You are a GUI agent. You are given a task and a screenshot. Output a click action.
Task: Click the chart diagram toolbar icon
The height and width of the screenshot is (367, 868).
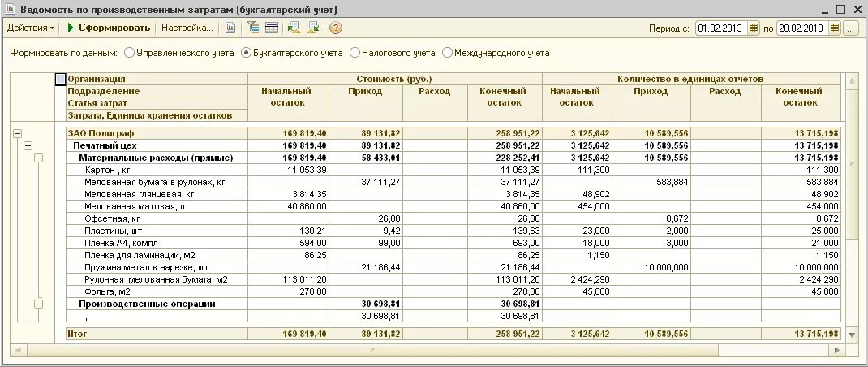point(230,28)
